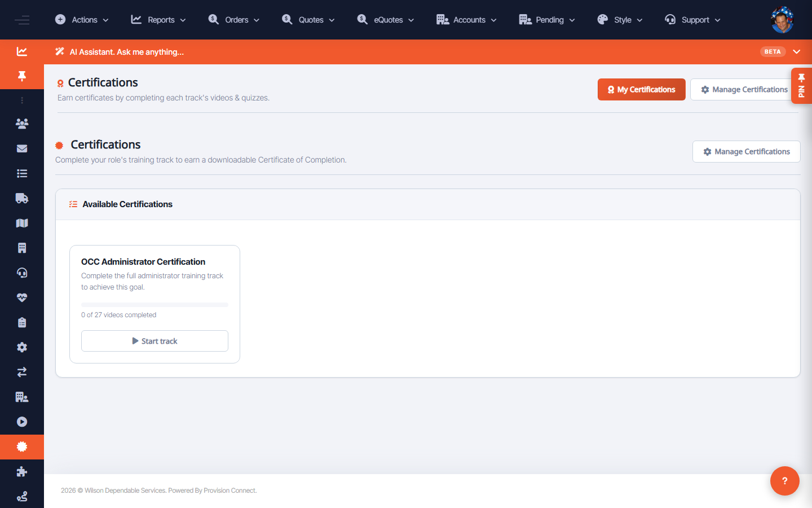The image size is (812, 508).
Task: Open the help question mark button
Action: coord(784,481)
